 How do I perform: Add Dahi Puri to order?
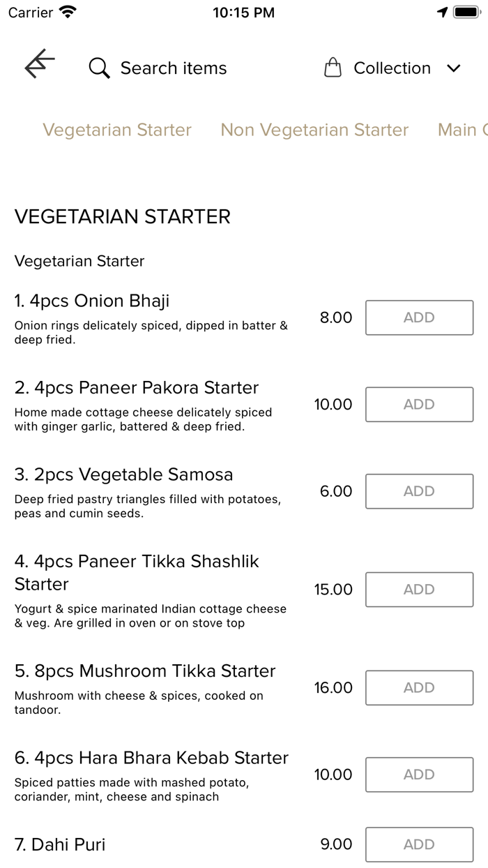tap(419, 844)
